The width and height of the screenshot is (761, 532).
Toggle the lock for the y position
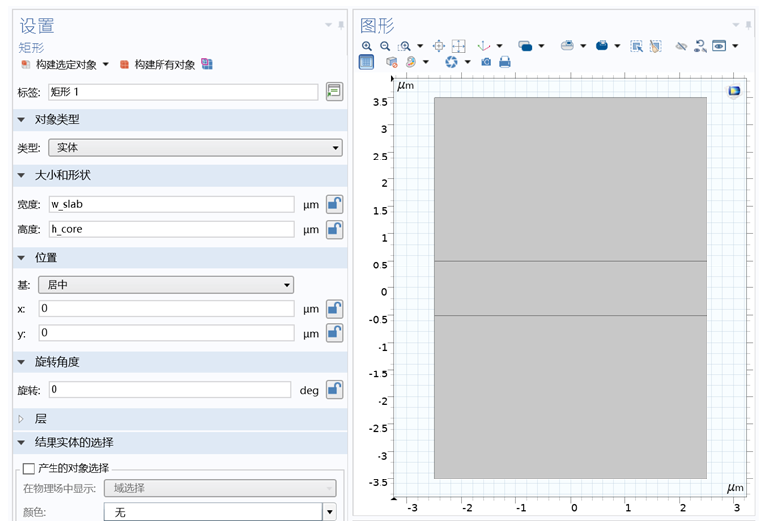point(334,333)
